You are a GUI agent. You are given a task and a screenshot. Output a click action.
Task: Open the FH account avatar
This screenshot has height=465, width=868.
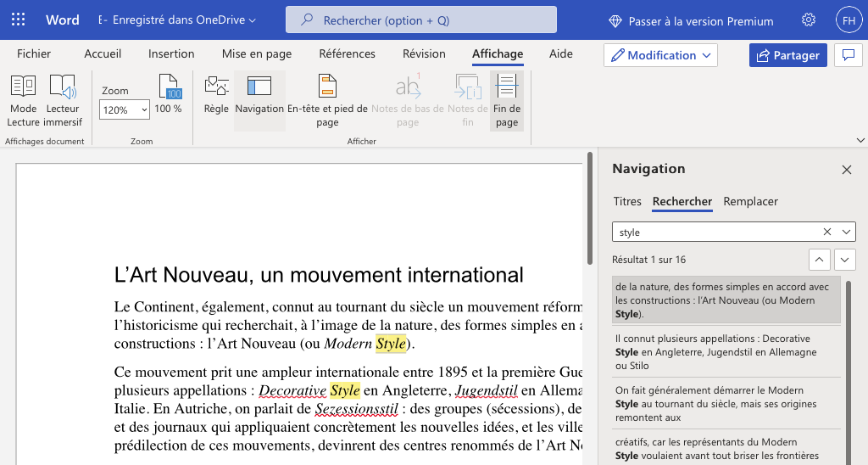pos(849,20)
